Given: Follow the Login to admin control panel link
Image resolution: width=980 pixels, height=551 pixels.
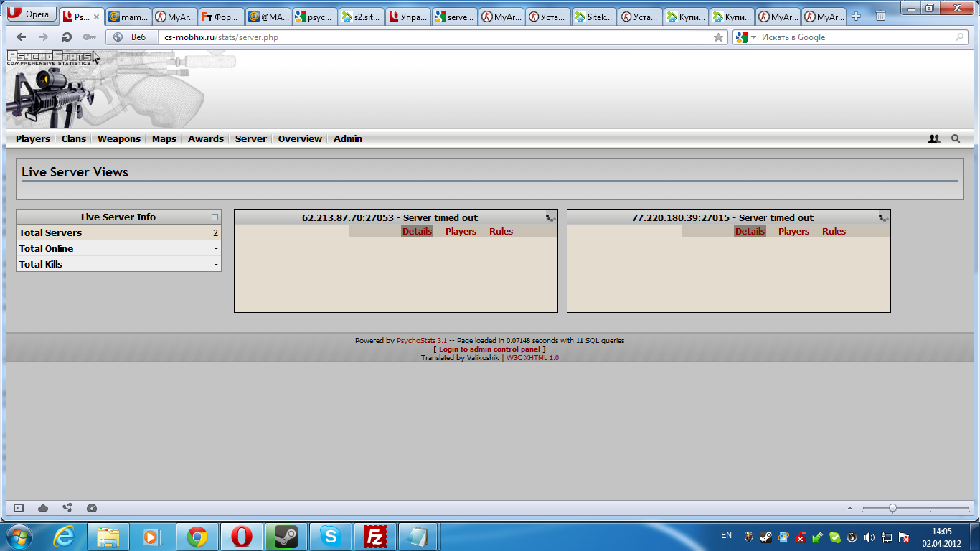Looking at the screenshot, I should (489, 349).
